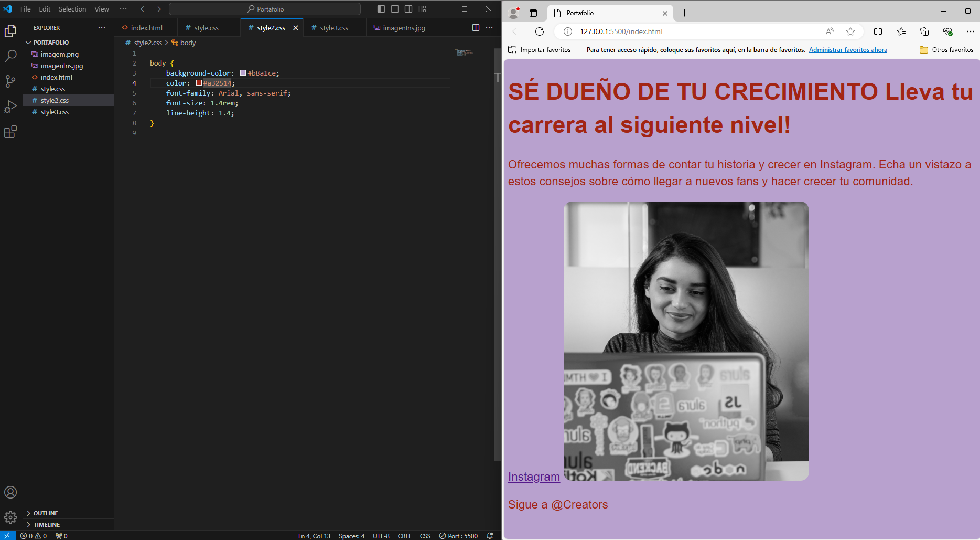Click the color #a32514 swatch
980x540 pixels.
click(x=199, y=83)
